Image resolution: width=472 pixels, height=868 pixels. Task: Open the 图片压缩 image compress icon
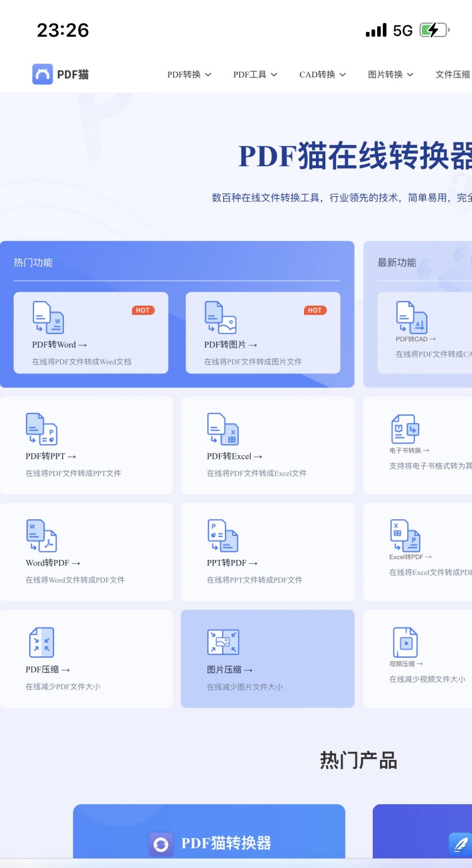[x=223, y=642]
